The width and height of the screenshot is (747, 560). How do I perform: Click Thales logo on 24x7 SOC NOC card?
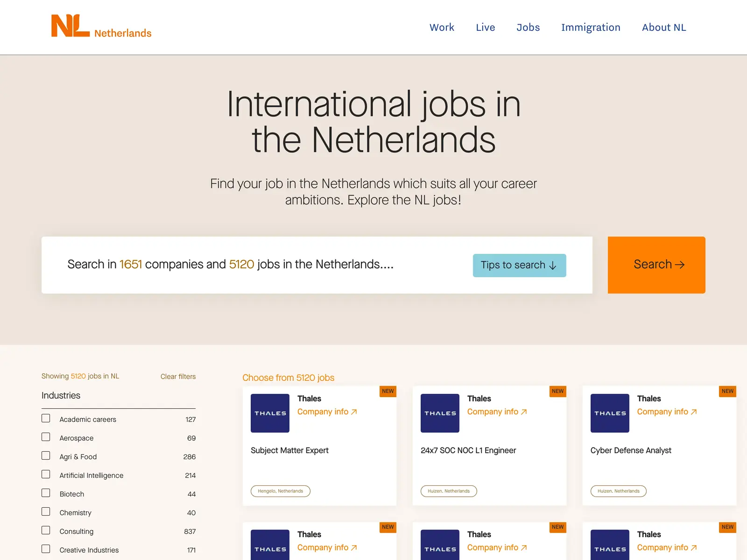point(440,413)
